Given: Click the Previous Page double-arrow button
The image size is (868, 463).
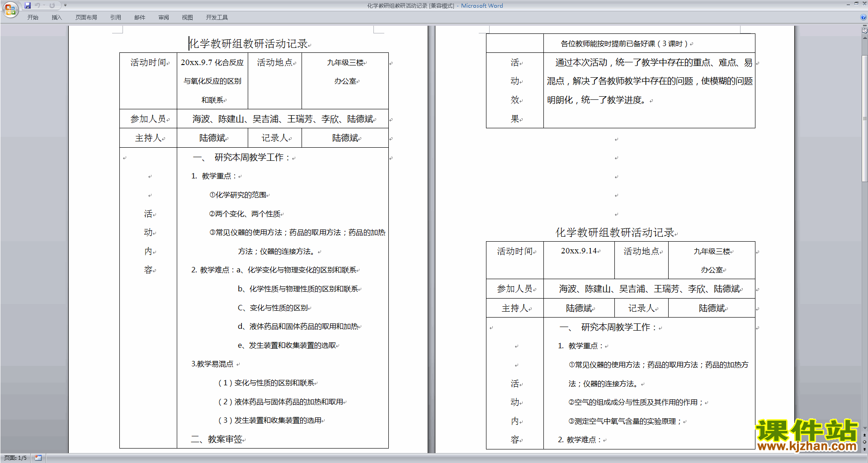Looking at the screenshot, I should [x=864, y=435].
